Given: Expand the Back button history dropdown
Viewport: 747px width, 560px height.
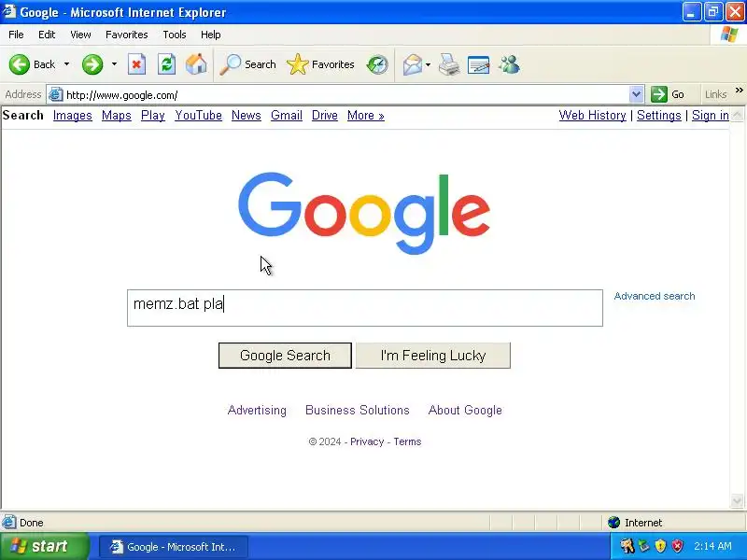Looking at the screenshot, I should pyautogui.click(x=66, y=64).
